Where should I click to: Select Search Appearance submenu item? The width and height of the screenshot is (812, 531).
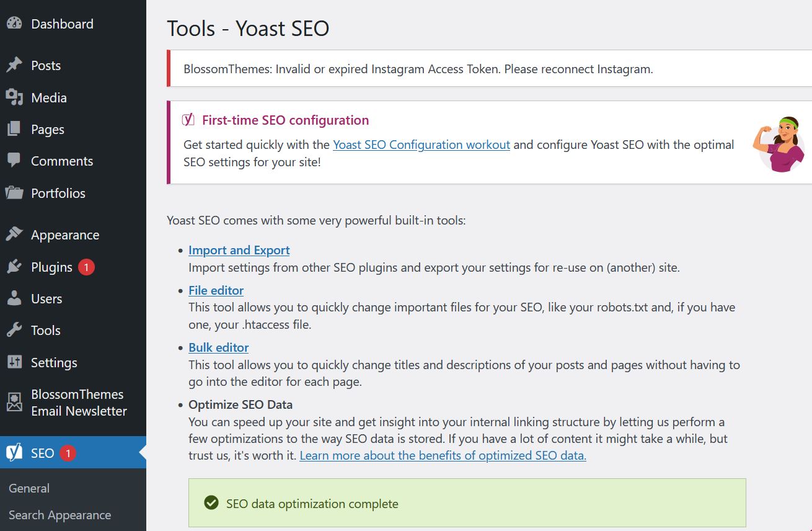(60, 515)
